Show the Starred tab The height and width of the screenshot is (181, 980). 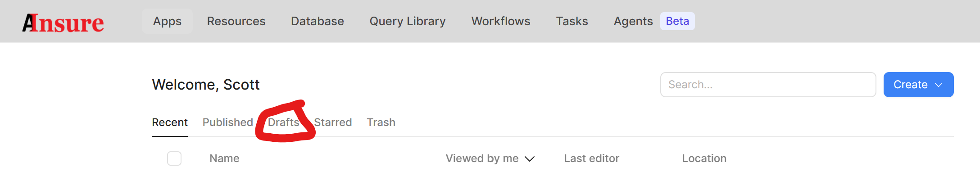tap(333, 122)
